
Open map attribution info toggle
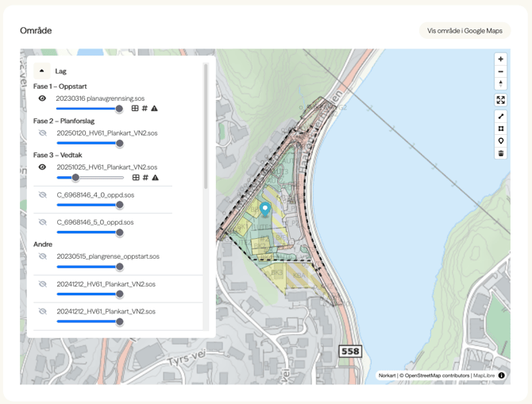(501, 375)
